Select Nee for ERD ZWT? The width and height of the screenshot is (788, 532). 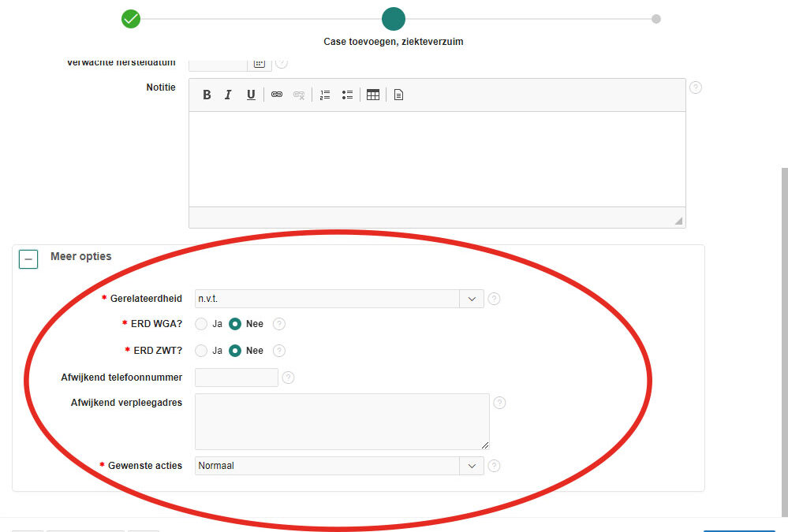point(235,351)
